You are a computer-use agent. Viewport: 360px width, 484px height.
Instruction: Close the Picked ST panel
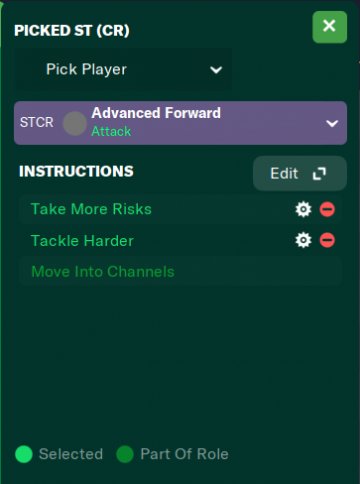[330, 27]
